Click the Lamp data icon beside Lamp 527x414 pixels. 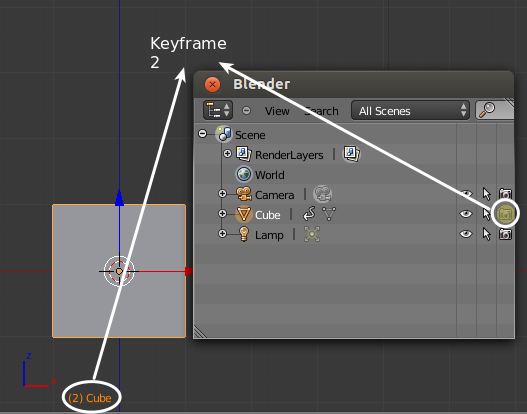pos(312,234)
